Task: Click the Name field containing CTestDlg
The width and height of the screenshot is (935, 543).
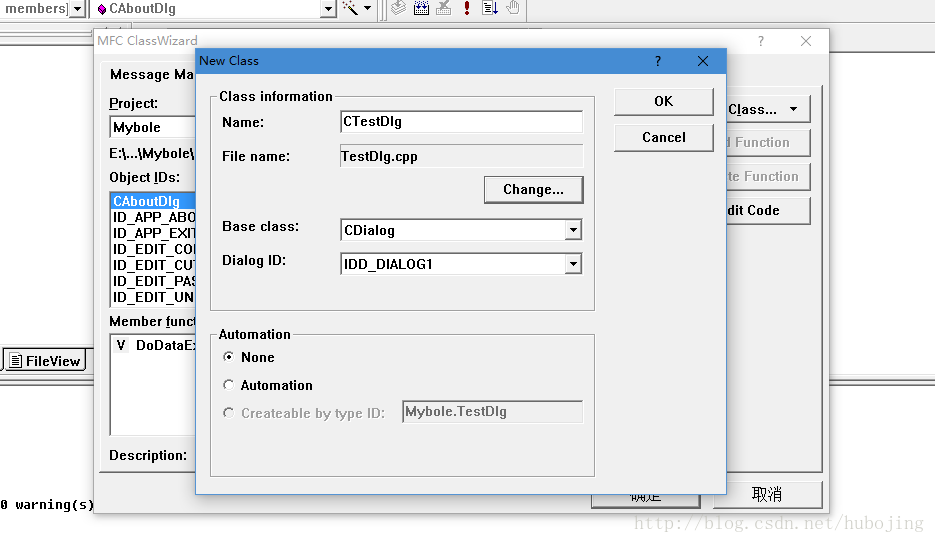Action: (x=461, y=122)
